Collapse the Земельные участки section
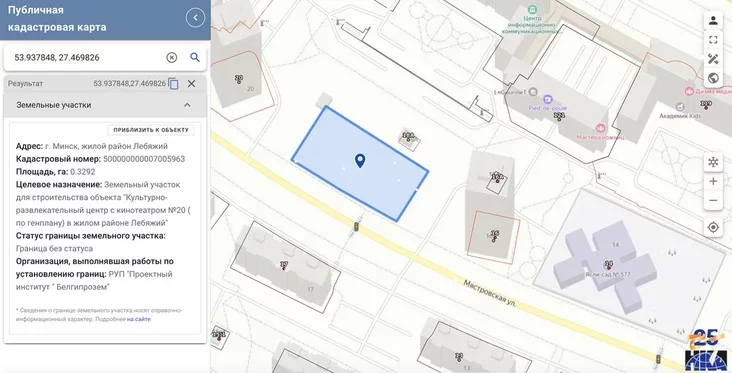This screenshot has height=373, width=732. (x=187, y=105)
